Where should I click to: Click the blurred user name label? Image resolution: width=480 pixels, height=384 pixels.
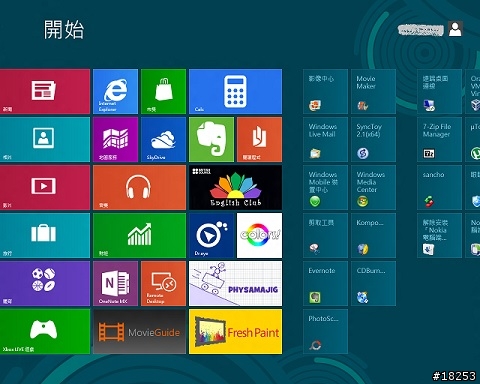pos(421,30)
